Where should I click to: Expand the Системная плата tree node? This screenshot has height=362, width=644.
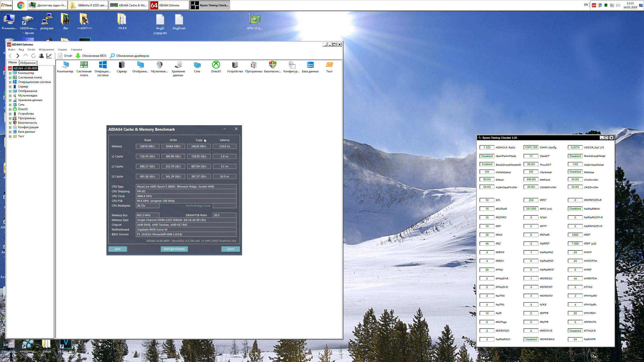(10, 78)
